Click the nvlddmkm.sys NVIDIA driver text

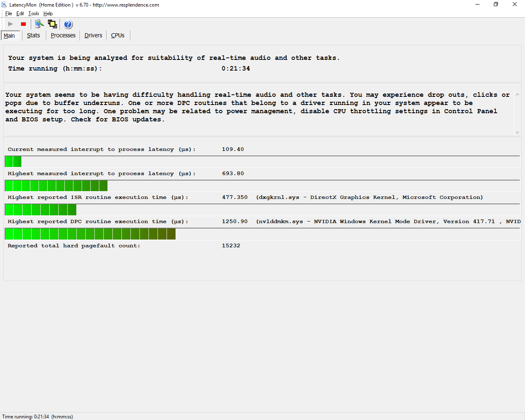(388, 221)
